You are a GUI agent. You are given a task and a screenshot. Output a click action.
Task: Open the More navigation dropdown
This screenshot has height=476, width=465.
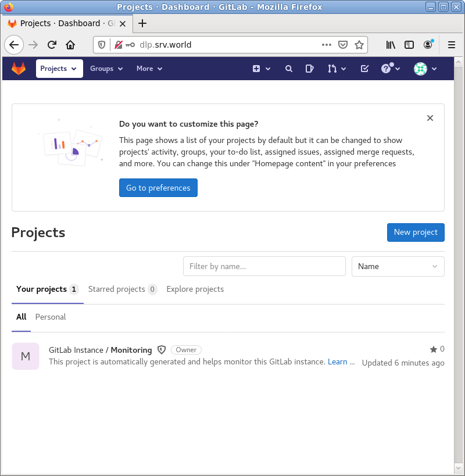[149, 68]
